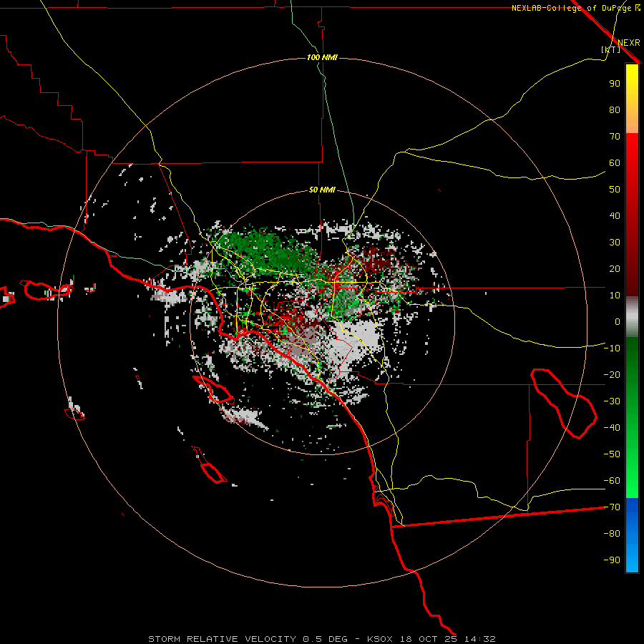Click the -90 scale value
Viewport: 644px width, 644px height.
point(612,560)
